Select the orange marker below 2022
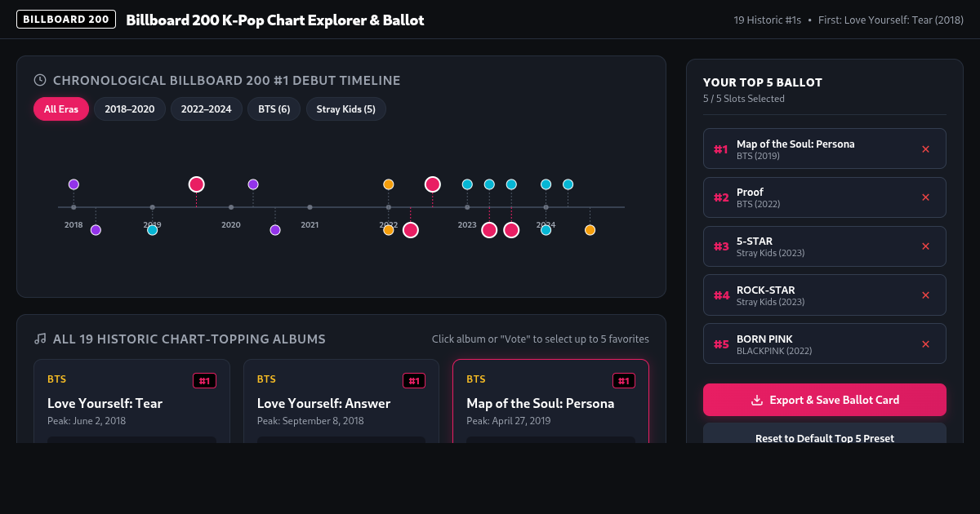980x514 pixels. (x=389, y=230)
